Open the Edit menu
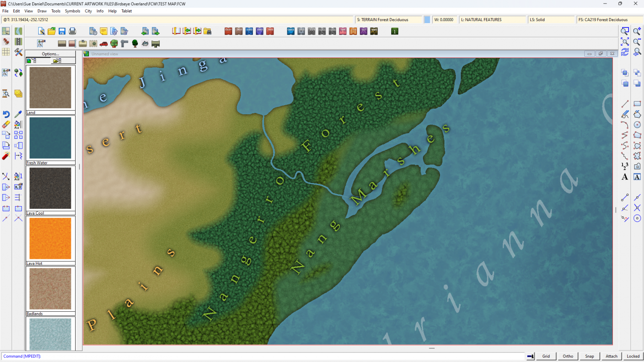 16,11
